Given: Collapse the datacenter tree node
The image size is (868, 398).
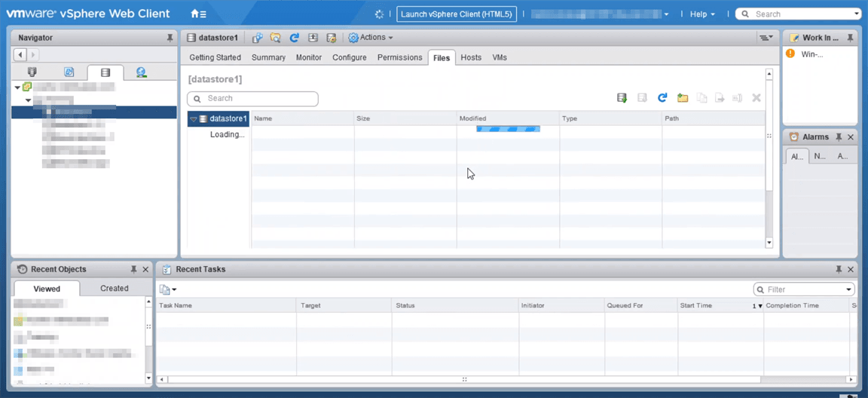Looking at the screenshot, I should click(x=28, y=100).
